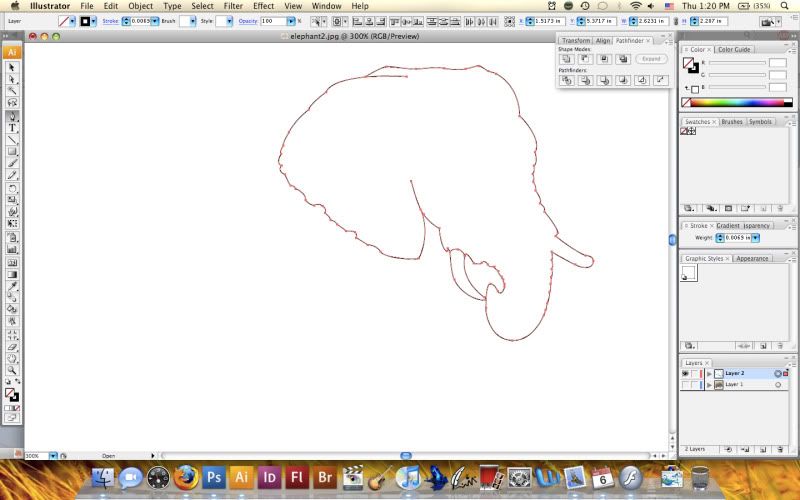Select the Type tool
This screenshot has height=500, width=800.
pos(12,128)
